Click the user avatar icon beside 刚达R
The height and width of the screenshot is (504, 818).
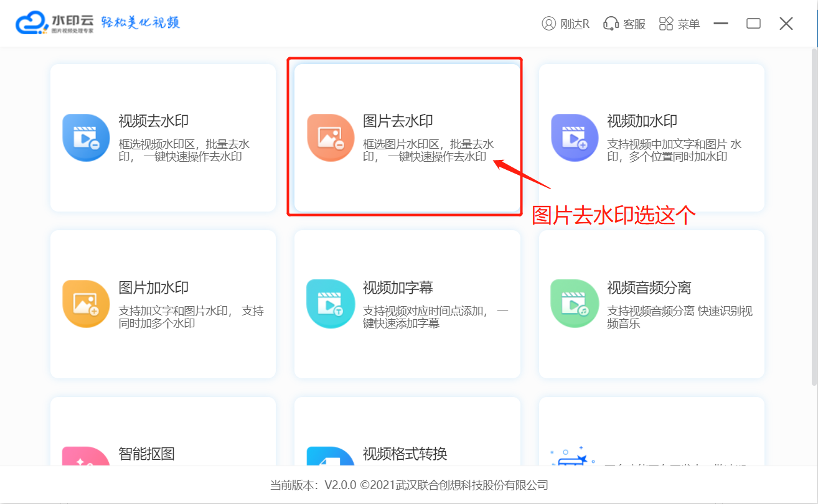[x=548, y=24]
